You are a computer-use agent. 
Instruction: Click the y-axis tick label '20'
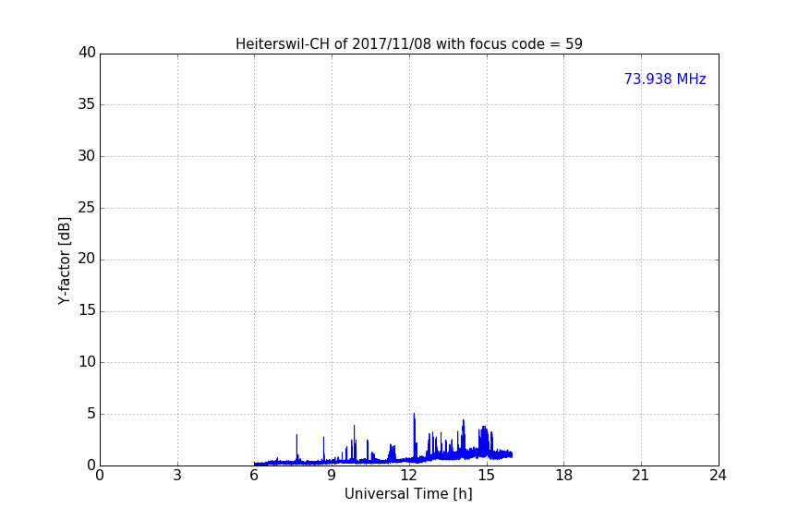tap(87, 259)
